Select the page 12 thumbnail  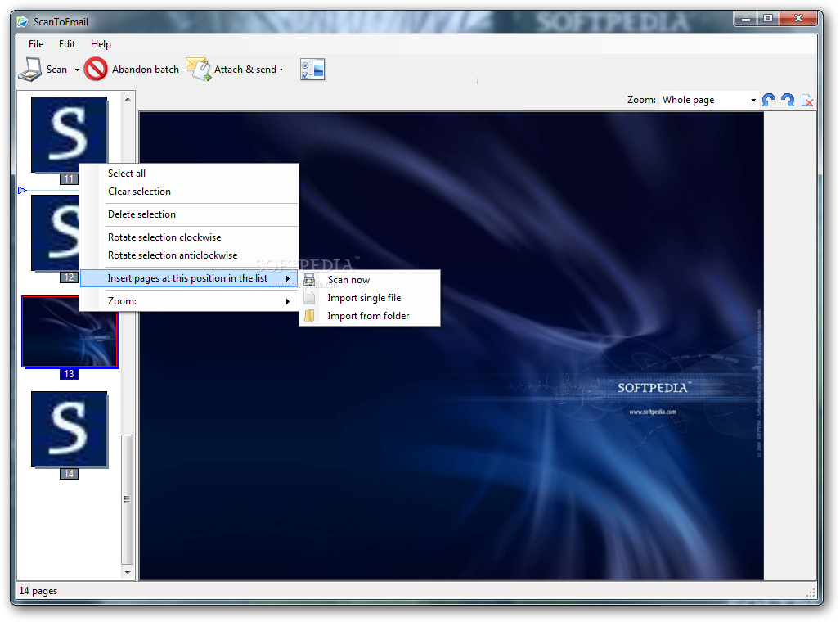click(x=55, y=233)
